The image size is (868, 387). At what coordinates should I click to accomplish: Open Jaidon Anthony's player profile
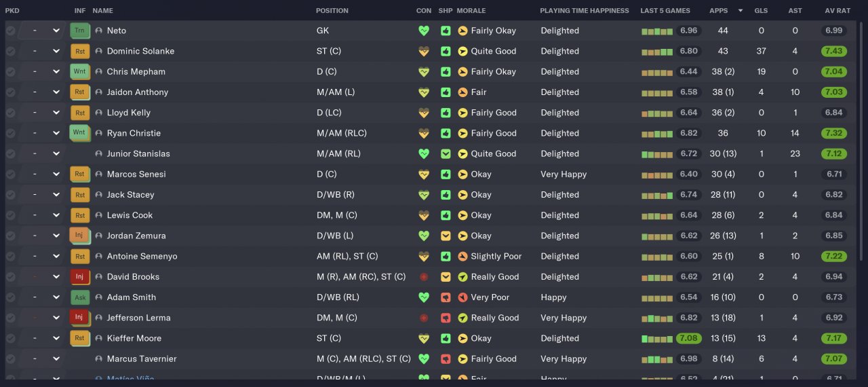[x=138, y=92]
